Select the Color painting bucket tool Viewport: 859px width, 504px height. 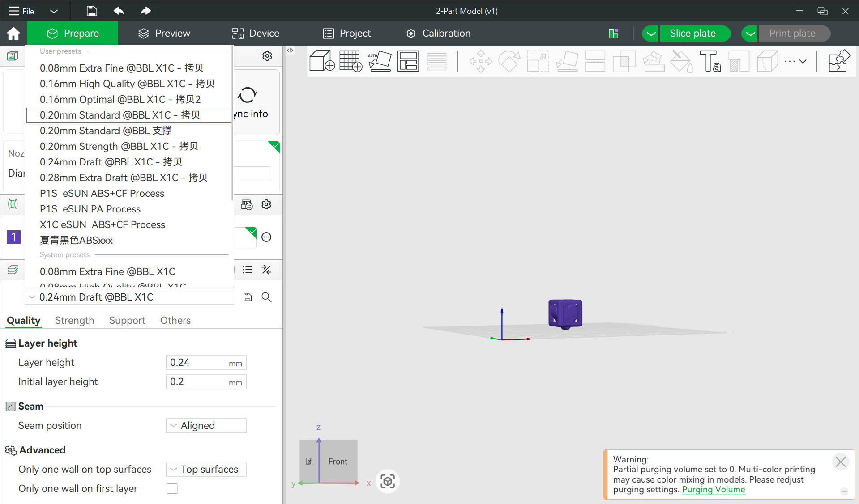tap(681, 61)
